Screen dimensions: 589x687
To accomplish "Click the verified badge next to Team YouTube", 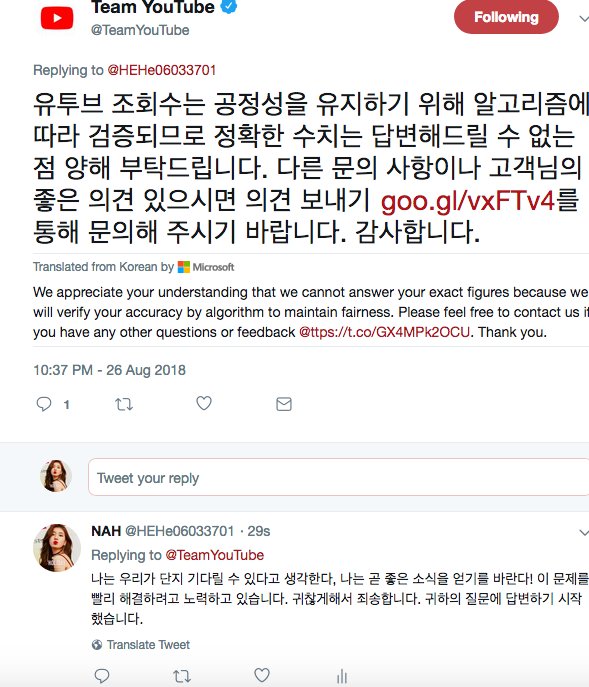I will click(228, 6).
